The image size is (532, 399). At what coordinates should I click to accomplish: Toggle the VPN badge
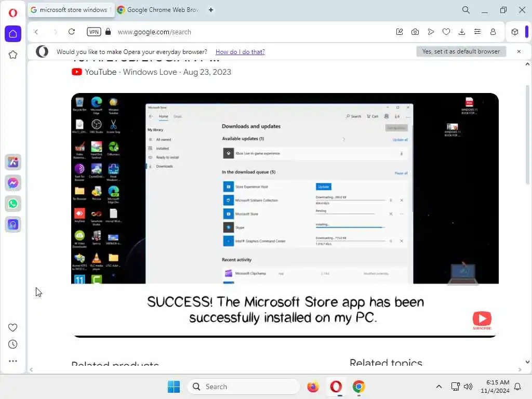pyautogui.click(x=94, y=32)
